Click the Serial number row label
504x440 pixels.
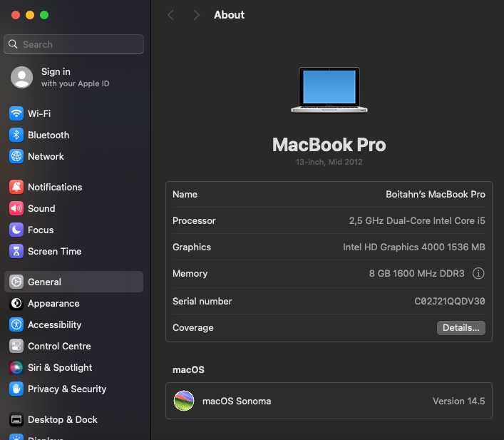[202, 302]
